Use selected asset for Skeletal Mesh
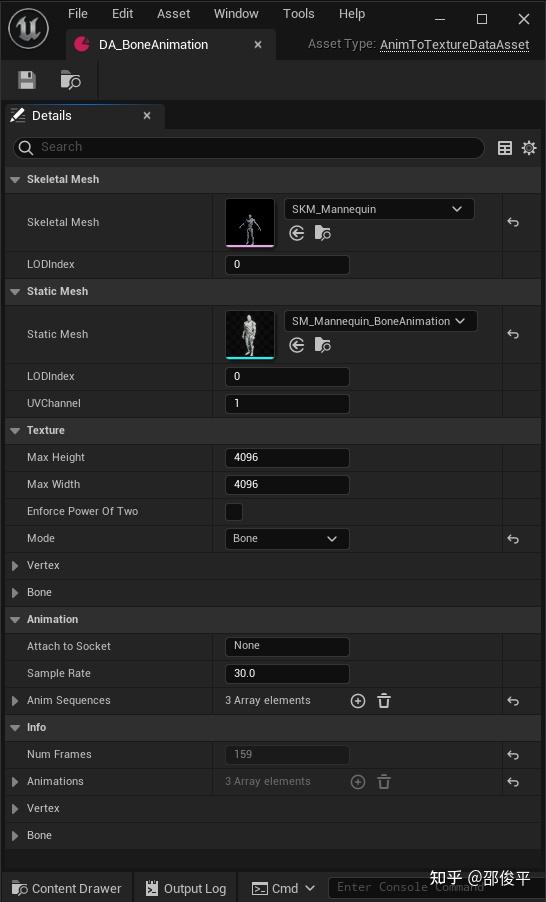Image resolution: width=546 pixels, height=902 pixels. pos(296,233)
